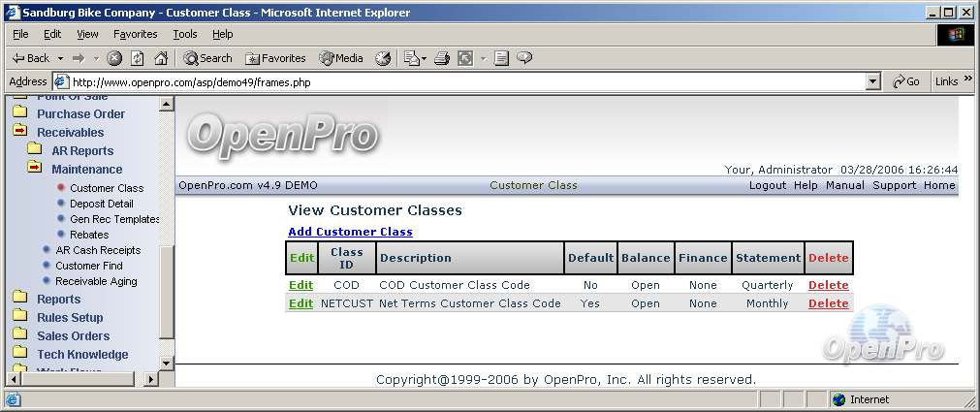The width and height of the screenshot is (980, 412).
Task: Open the Back button history dropdown
Action: coord(60,58)
